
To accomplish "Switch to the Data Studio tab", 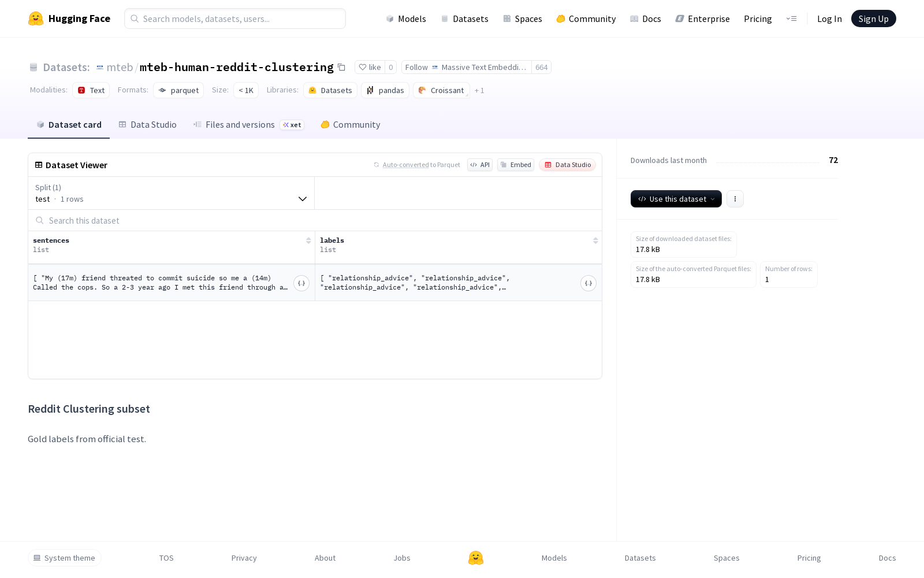I will click(x=148, y=125).
